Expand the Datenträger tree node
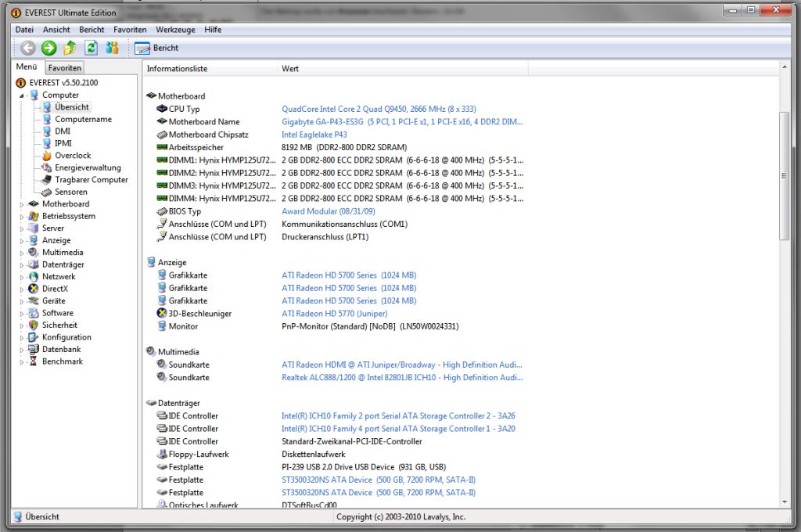 pos(21,265)
